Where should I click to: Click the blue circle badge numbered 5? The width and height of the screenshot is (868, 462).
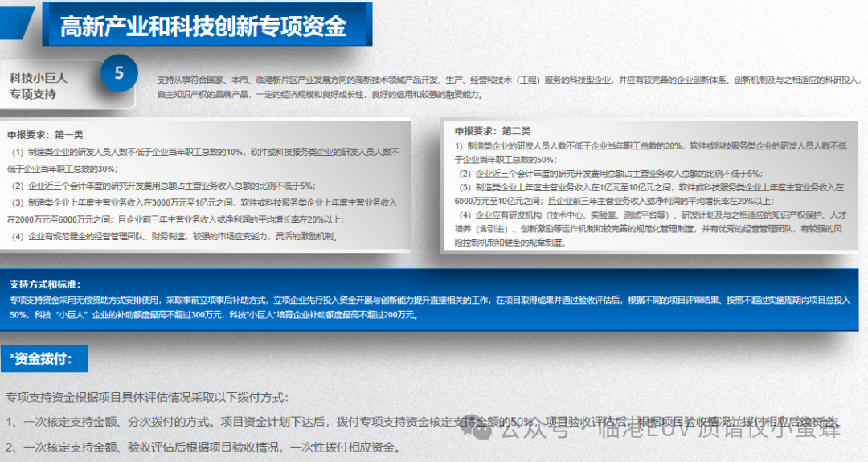point(120,74)
